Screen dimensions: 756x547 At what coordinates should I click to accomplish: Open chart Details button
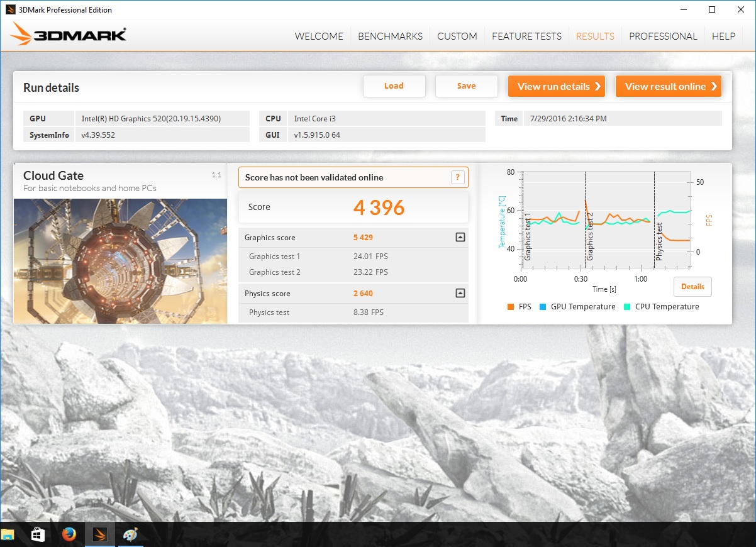pyautogui.click(x=692, y=287)
